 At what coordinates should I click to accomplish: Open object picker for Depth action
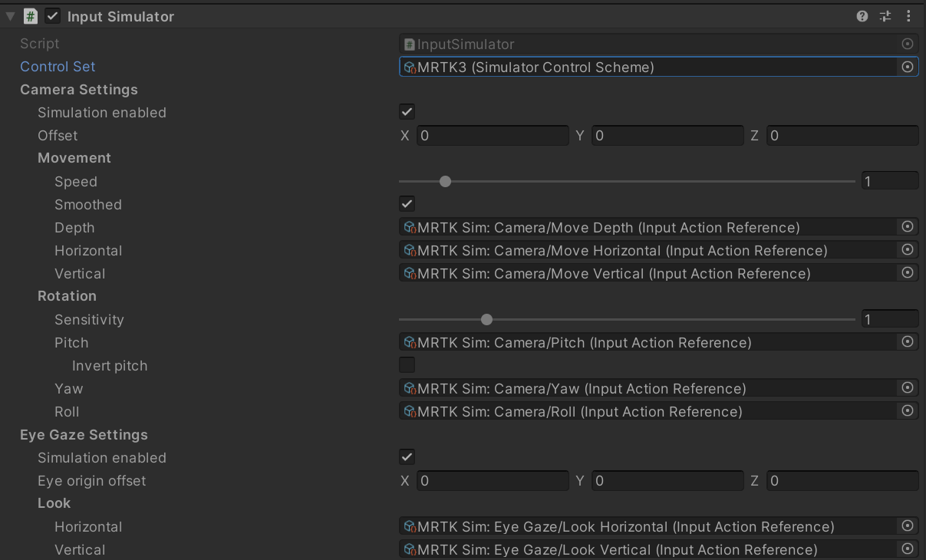point(908,227)
